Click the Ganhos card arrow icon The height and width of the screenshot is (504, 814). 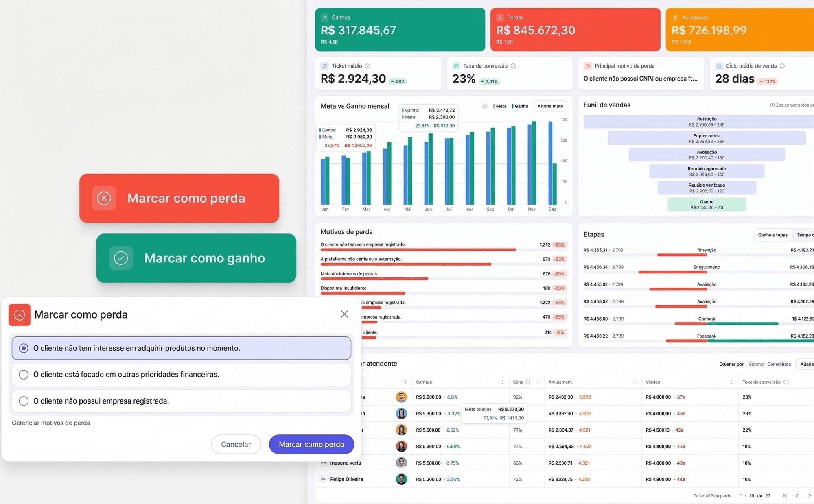tap(325, 17)
